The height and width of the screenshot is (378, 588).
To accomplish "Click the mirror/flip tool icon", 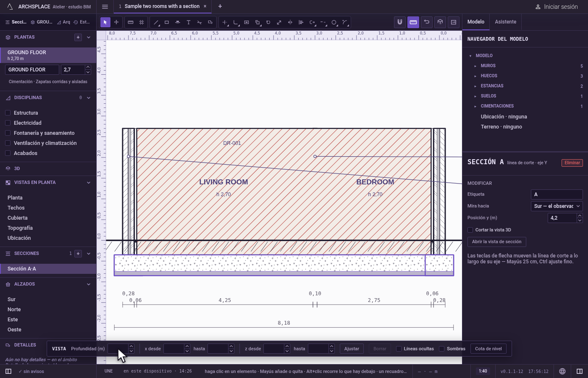I will tap(290, 22).
